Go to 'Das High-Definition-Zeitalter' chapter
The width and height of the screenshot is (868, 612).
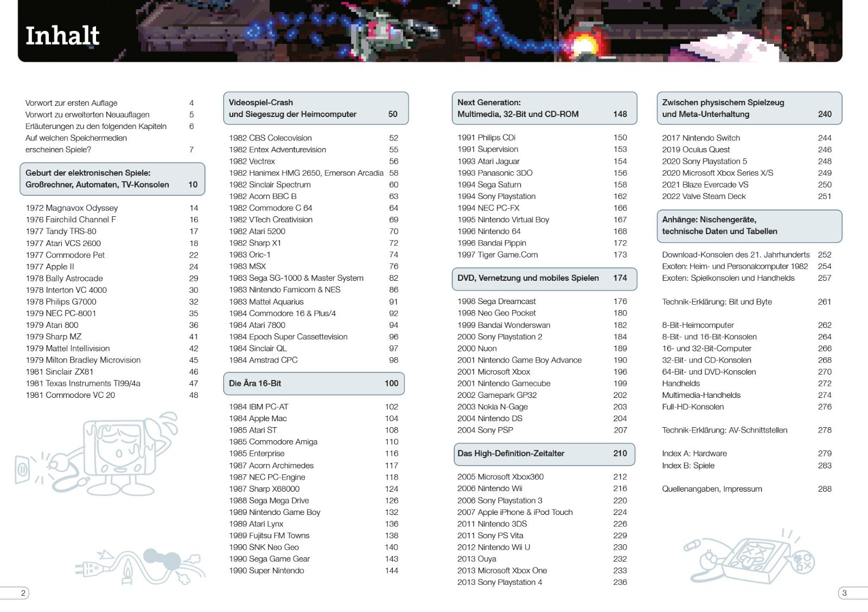tap(545, 454)
